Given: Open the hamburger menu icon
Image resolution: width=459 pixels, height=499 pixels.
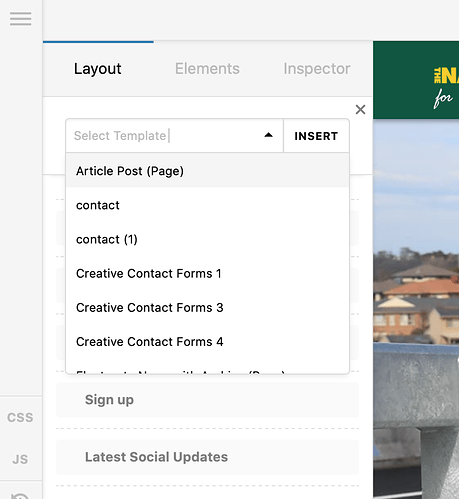Looking at the screenshot, I should (x=21, y=19).
